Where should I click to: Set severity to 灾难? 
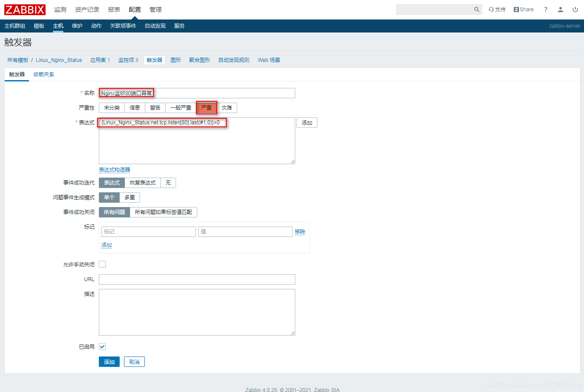tap(227, 108)
